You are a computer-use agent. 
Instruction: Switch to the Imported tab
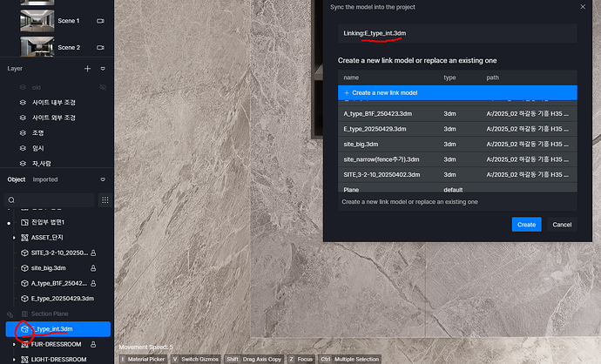(x=45, y=179)
